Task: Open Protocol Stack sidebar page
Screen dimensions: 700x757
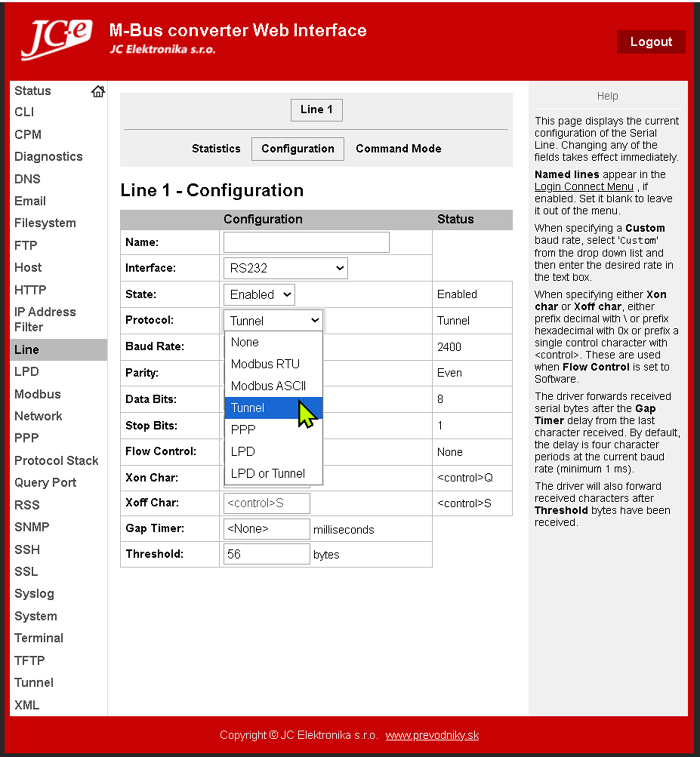Action: click(x=56, y=461)
